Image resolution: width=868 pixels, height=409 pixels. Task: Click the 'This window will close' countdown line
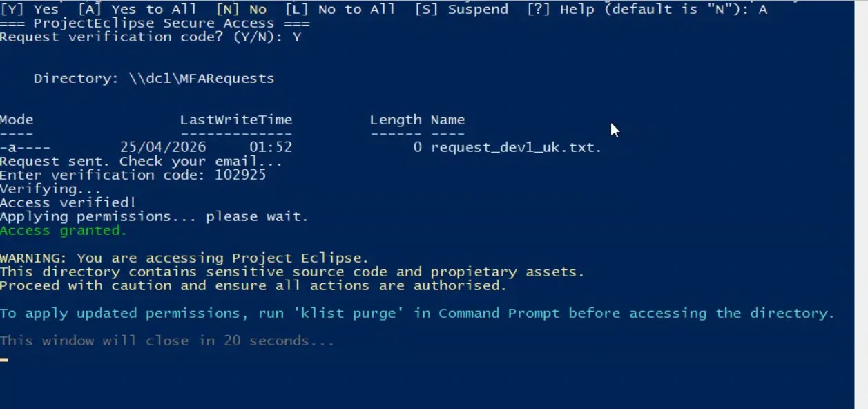pos(167,341)
